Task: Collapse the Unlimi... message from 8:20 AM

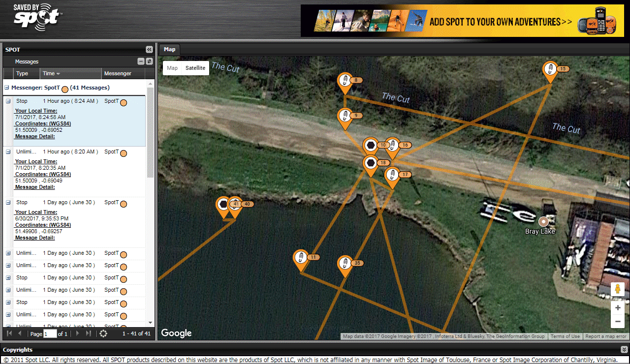Action: point(8,152)
